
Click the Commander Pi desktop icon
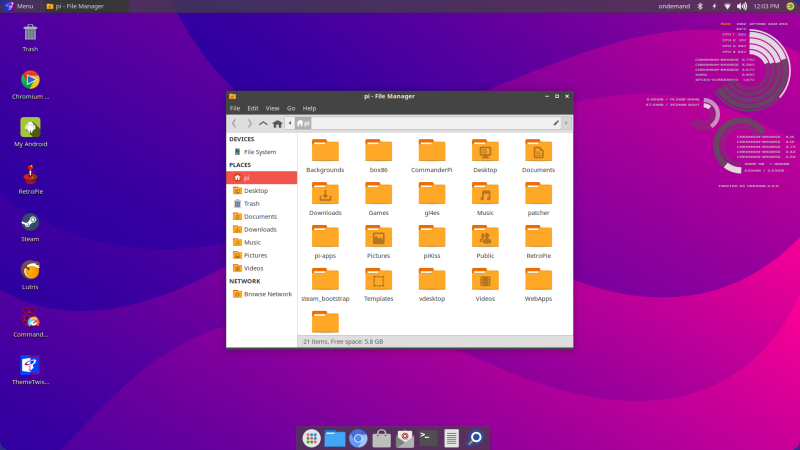tap(30, 318)
